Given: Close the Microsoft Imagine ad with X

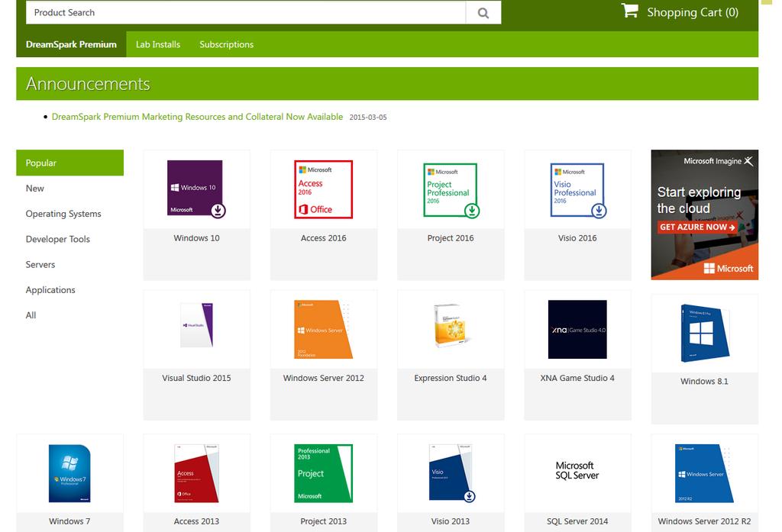Looking at the screenshot, I should 748,161.
